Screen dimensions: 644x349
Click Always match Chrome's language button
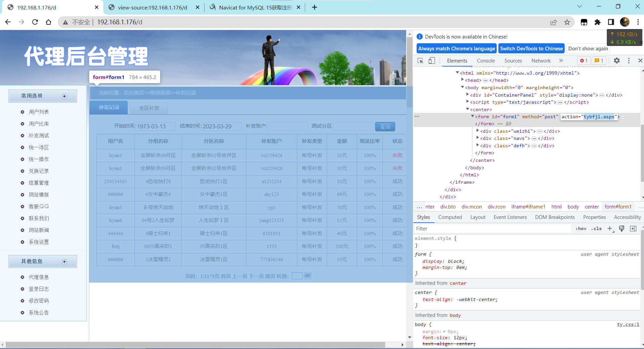click(x=456, y=49)
